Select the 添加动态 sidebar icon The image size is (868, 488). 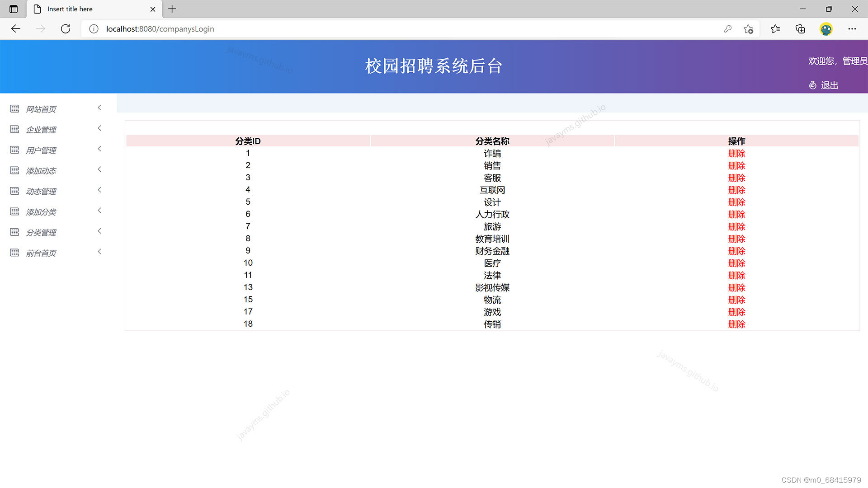(x=14, y=170)
